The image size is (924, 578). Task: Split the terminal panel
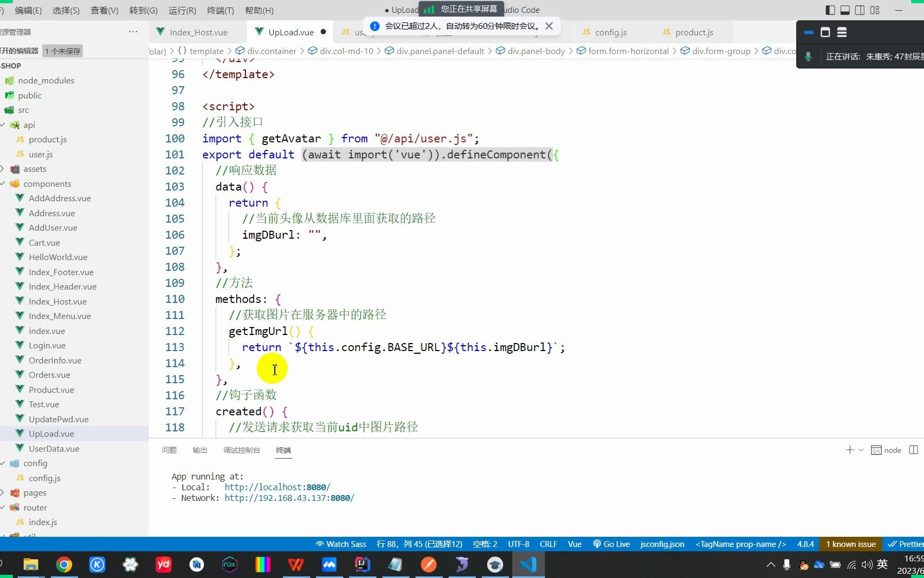pyautogui.click(x=913, y=450)
